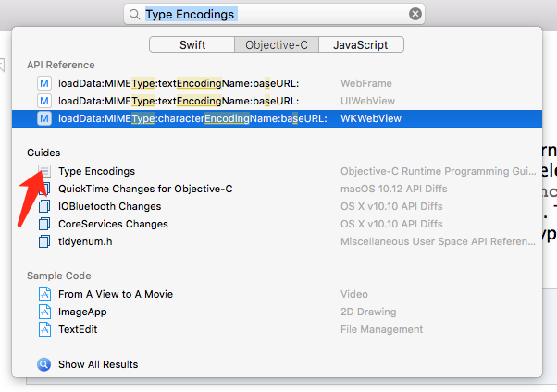The height and width of the screenshot is (392, 557).
Task: Click the method icon for UIWebView result
Action: click(x=43, y=101)
